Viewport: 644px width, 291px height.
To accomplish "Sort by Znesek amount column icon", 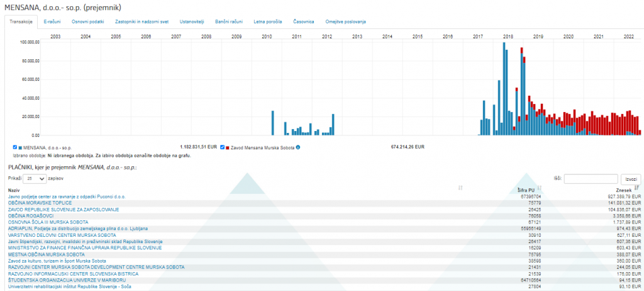I will [637, 188].
